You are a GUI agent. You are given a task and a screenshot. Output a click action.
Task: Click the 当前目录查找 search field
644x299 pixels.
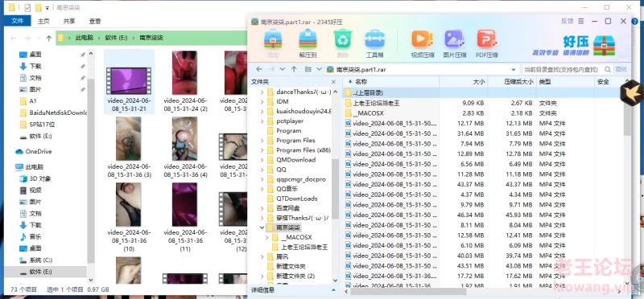point(562,70)
